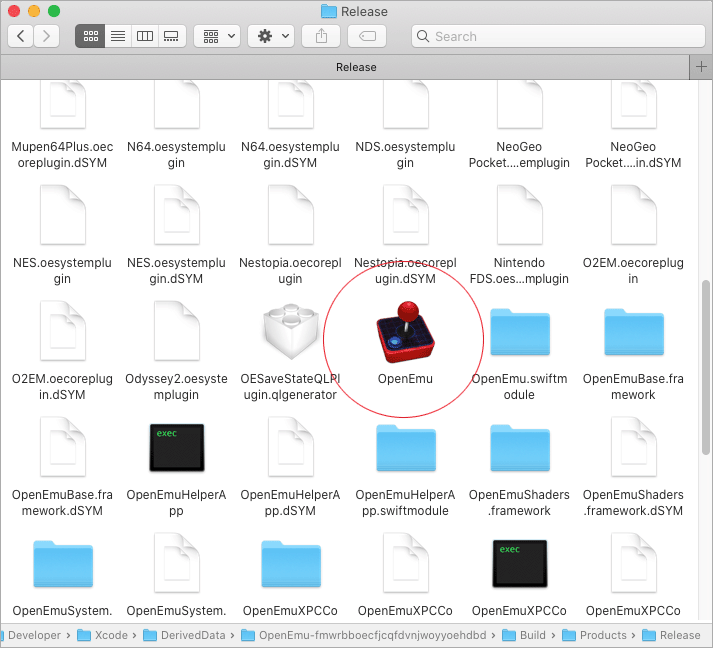This screenshot has height=648, width=713.
Task: Select NES.oesystemplugin file
Action: [63, 215]
